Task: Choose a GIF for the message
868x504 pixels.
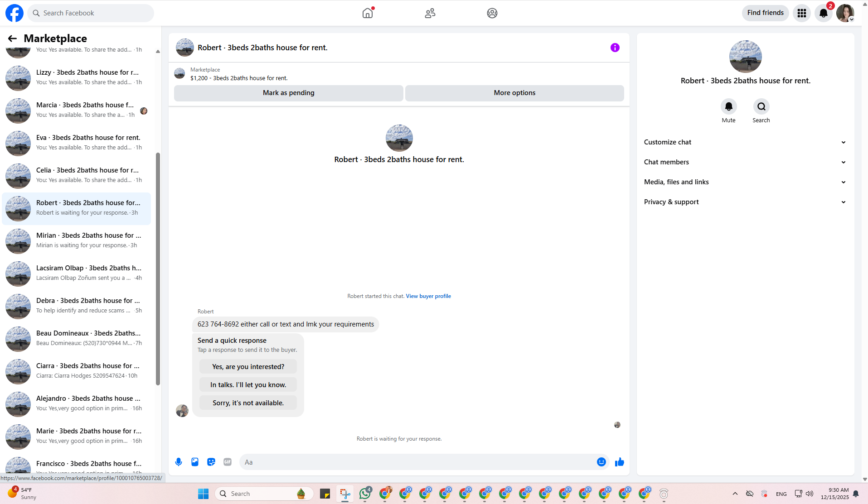Action: click(228, 462)
